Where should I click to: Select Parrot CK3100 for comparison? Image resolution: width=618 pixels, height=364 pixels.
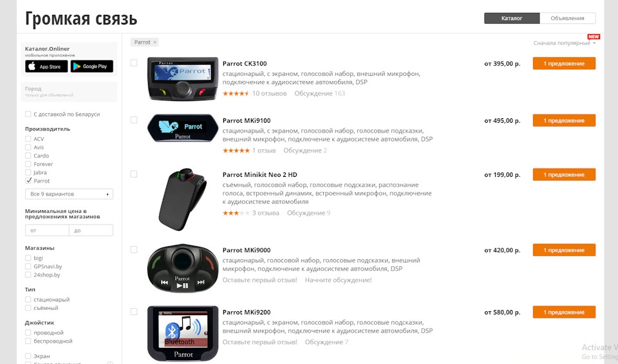pos(134,63)
